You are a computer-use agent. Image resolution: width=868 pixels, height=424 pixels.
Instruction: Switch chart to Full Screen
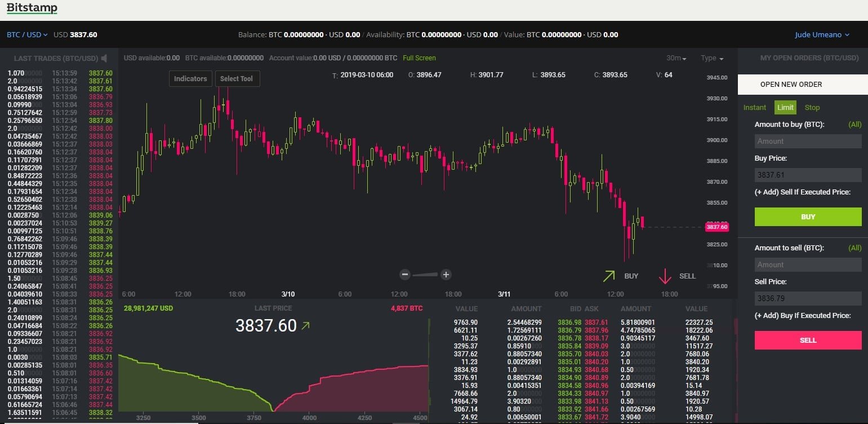[x=419, y=58]
